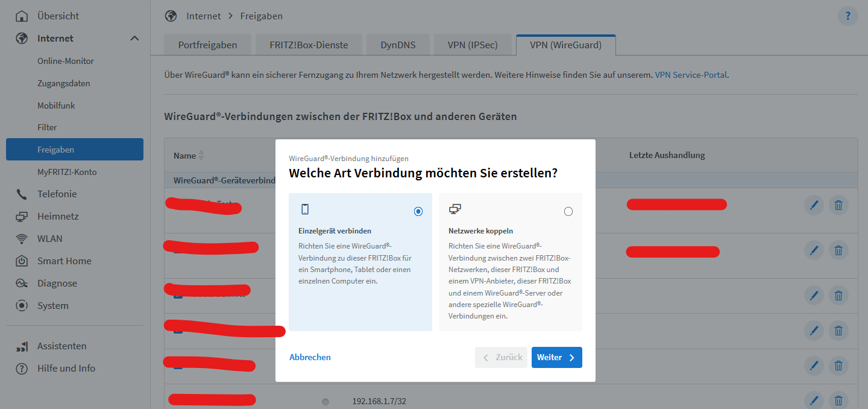Click the Internet breadcrumb
The width and height of the screenshot is (868, 409).
203,16
